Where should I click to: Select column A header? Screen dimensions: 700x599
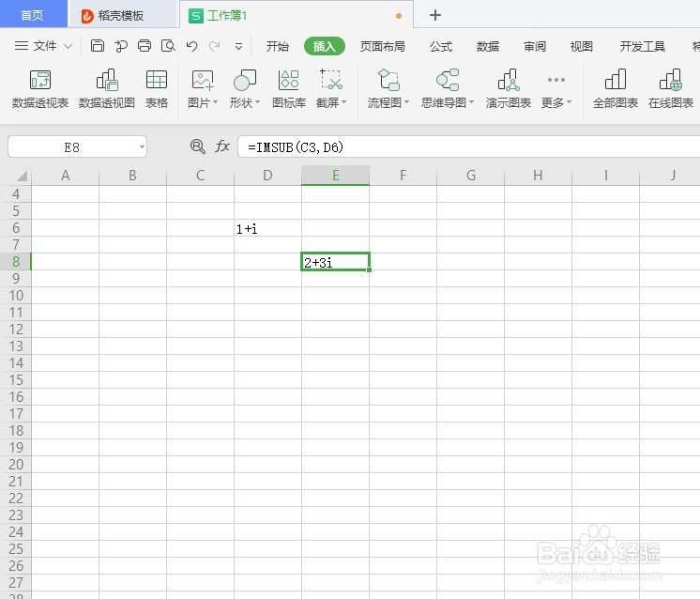[65, 176]
